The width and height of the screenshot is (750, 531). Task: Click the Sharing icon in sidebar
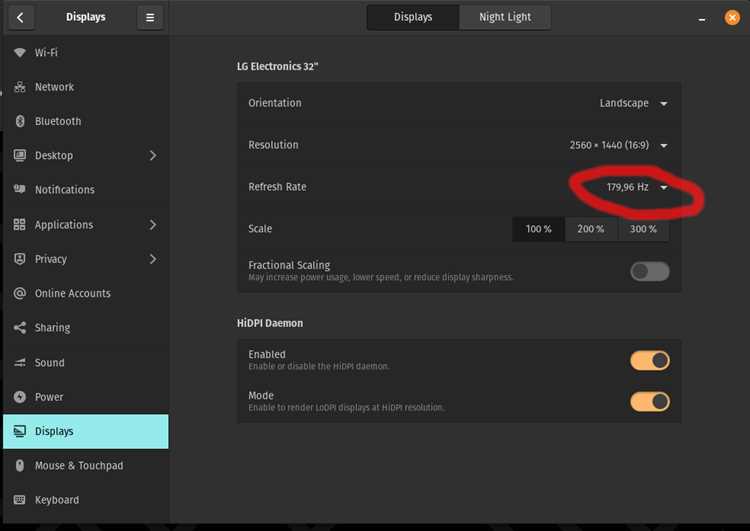(20, 328)
